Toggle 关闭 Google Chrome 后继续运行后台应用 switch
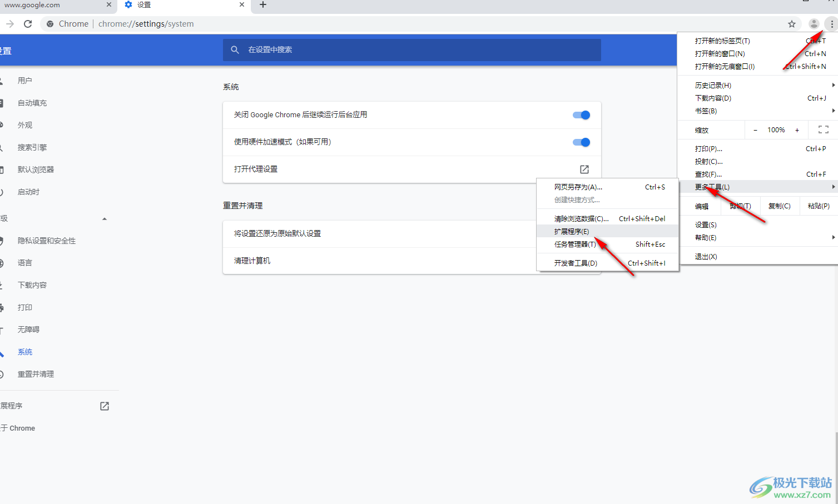The image size is (838, 504). tap(581, 115)
